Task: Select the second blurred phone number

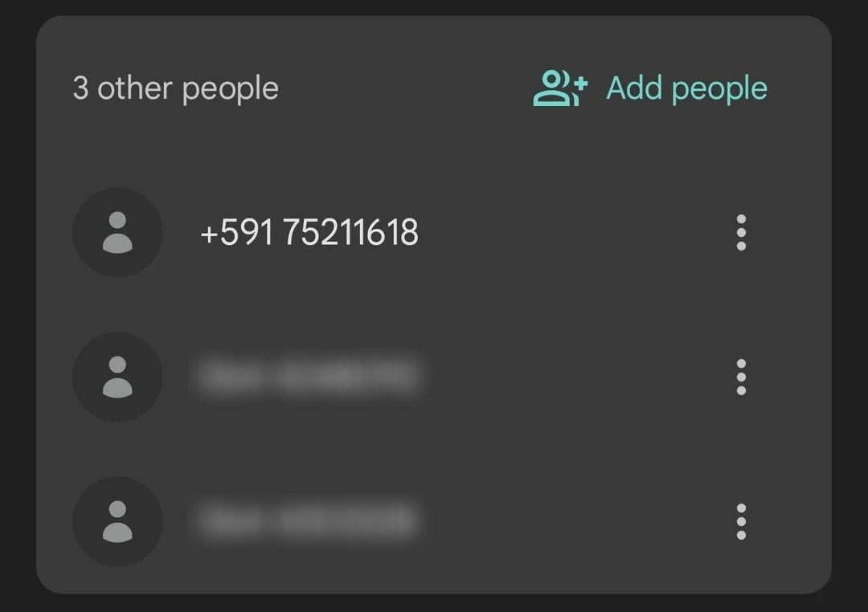Action: pyautogui.click(x=309, y=377)
